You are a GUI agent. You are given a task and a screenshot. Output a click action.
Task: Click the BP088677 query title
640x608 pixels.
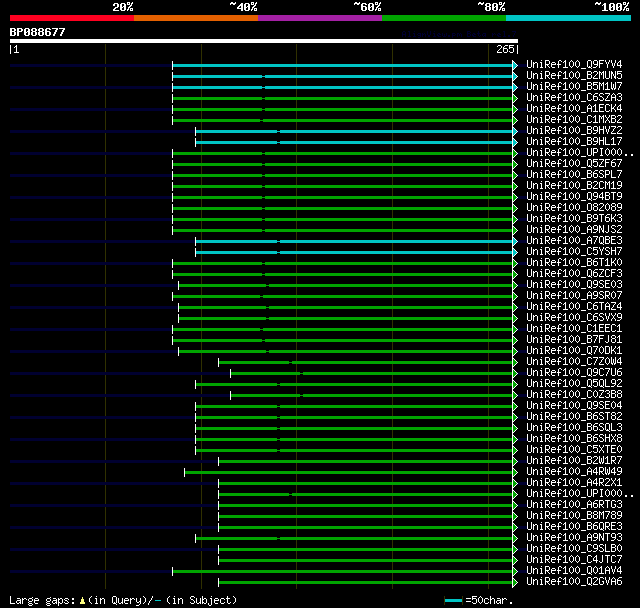(x=38, y=32)
